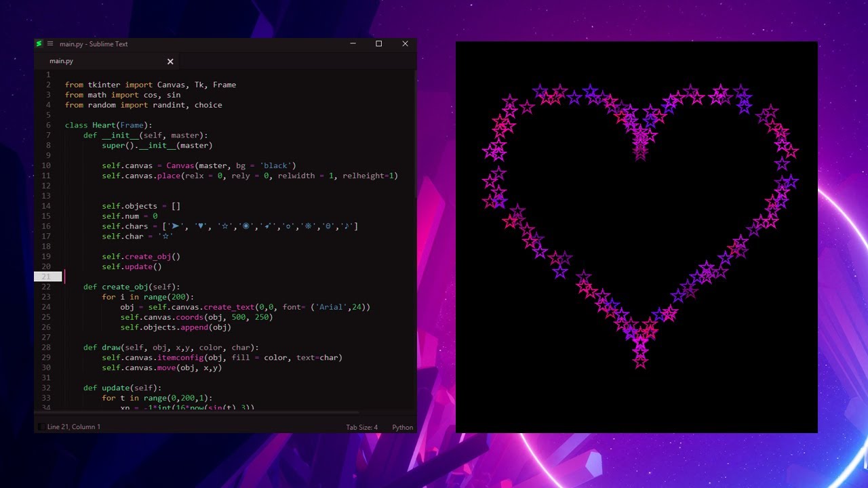Screen dimensions: 868x488
Task: Click the 'def update(self):' line
Action: pyautogui.click(x=123, y=388)
